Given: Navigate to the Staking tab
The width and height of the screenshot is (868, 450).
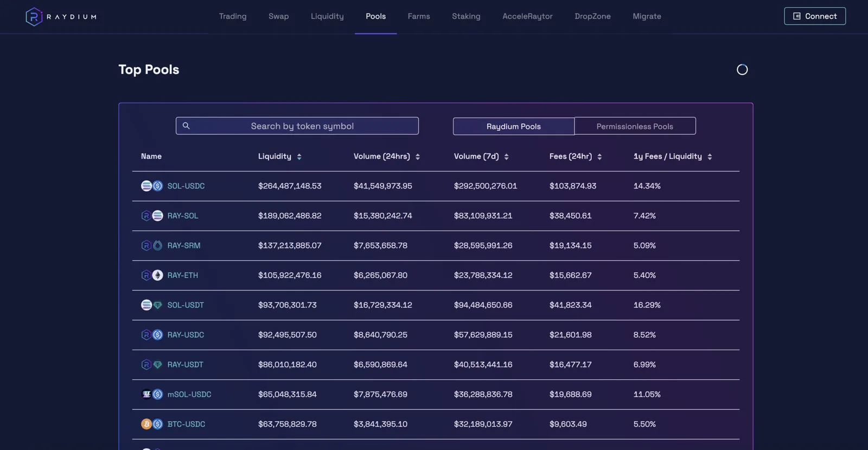Looking at the screenshot, I should tap(466, 16).
